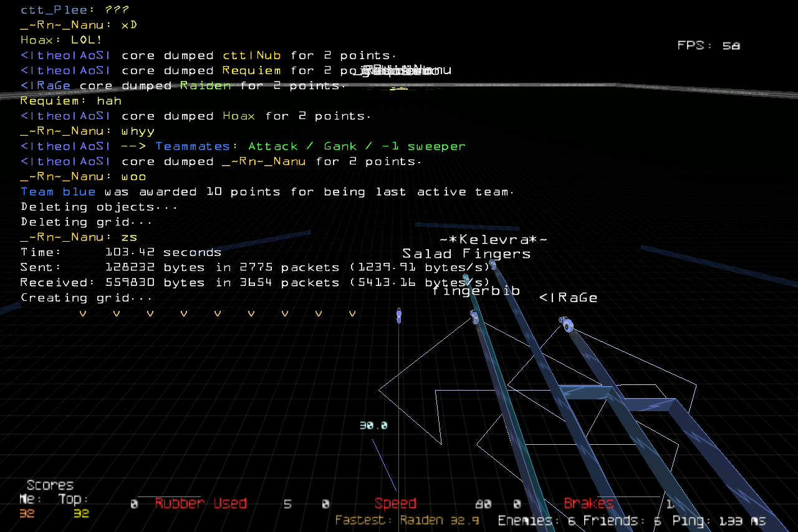The width and height of the screenshot is (798, 532).
Task: Click the Fastest: Raiden 32.9 text
Action: tap(406, 521)
